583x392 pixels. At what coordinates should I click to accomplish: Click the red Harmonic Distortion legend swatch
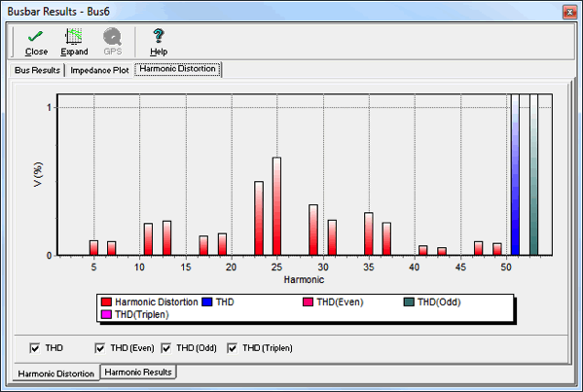[106, 303]
